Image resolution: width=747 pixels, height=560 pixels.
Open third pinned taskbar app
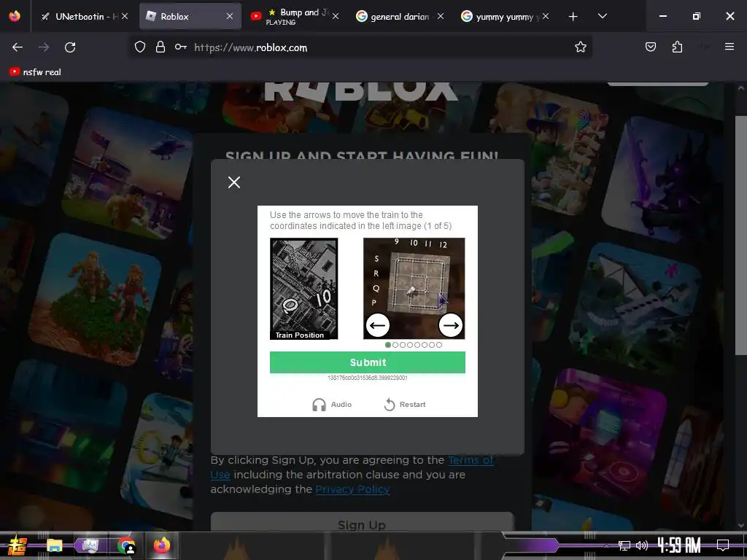pyautogui.click(x=90, y=545)
